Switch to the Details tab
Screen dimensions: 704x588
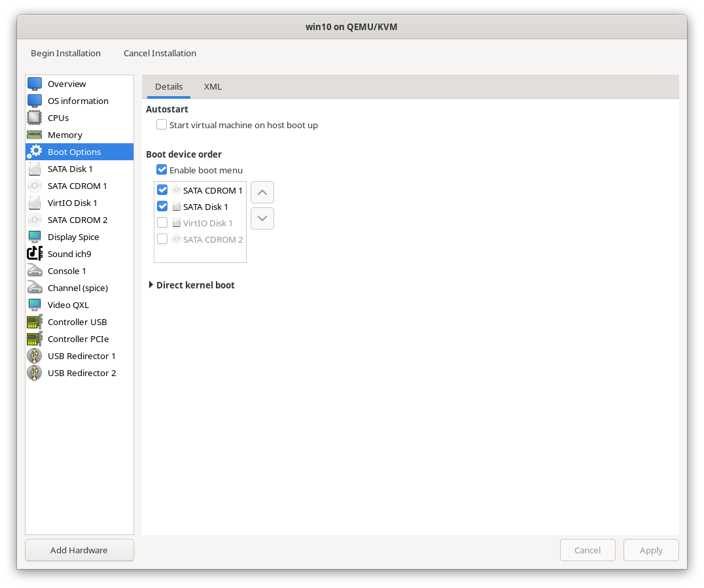point(169,86)
